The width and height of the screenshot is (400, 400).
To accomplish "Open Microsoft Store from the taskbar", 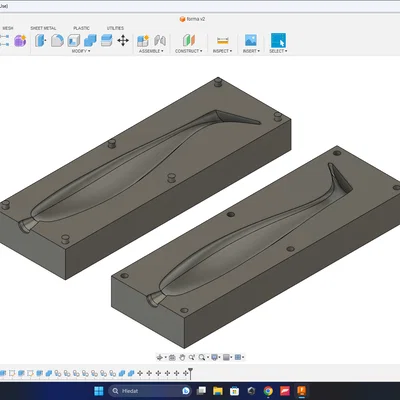I will 235,391.
